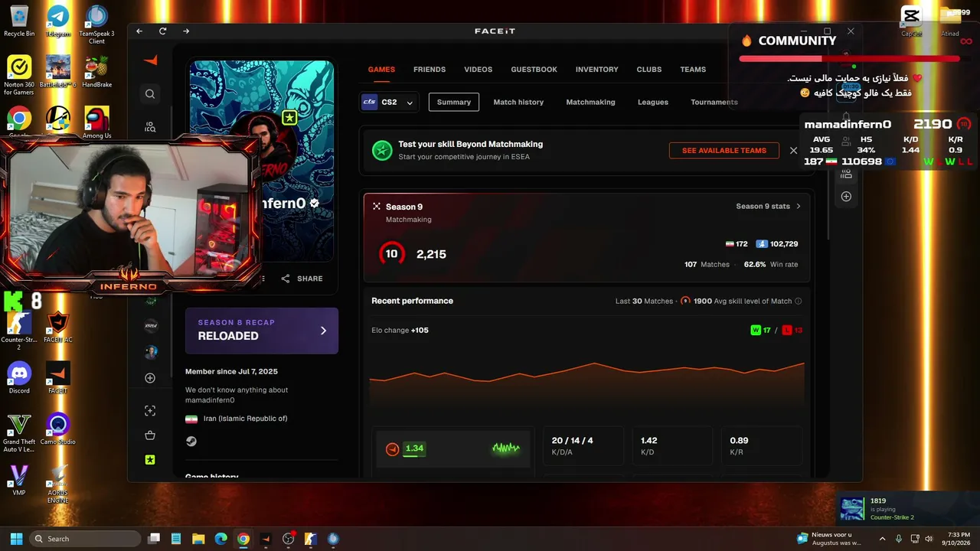980x551 pixels.
Task: Select the GAMES tab
Action: pos(381,70)
